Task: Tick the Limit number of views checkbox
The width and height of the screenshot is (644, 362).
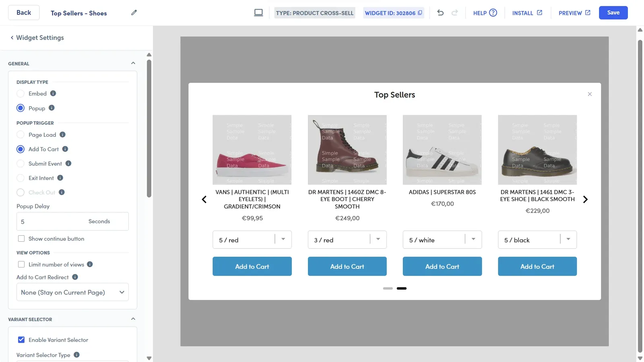Action: (x=21, y=264)
